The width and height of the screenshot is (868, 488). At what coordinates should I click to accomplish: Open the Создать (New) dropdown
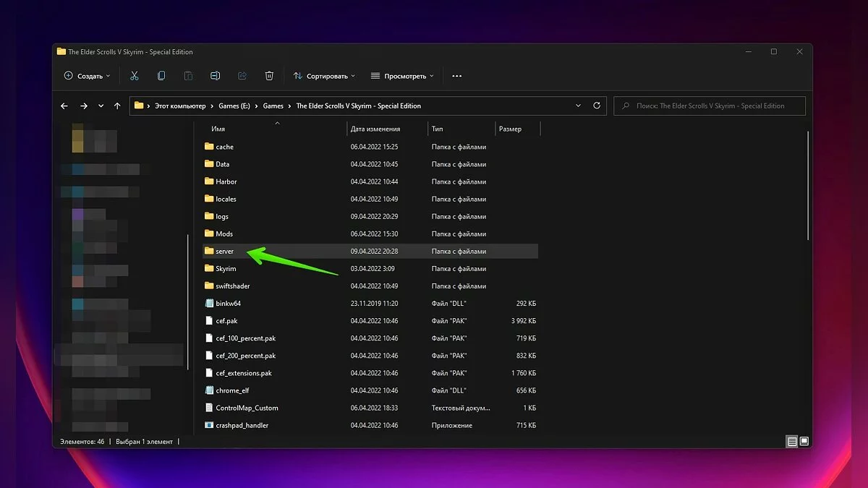pos(87,76)
